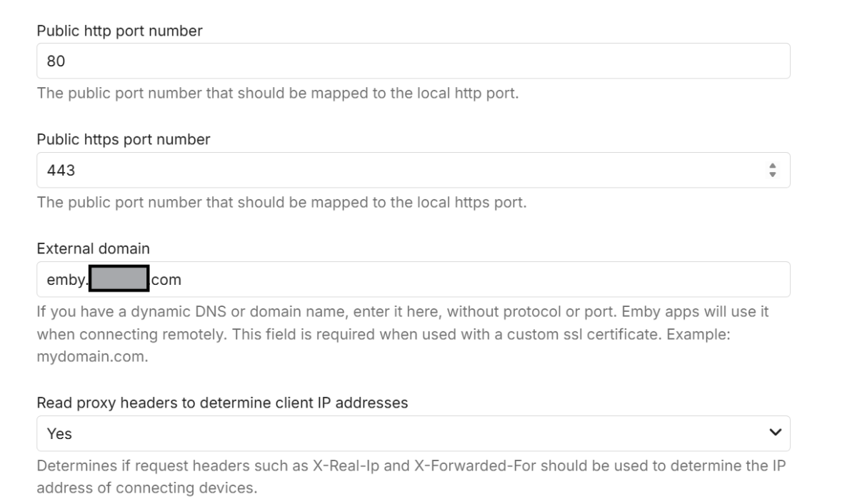857x504 pixels.
Task: Click the up arrow on https port stepper
Action: 771,166
